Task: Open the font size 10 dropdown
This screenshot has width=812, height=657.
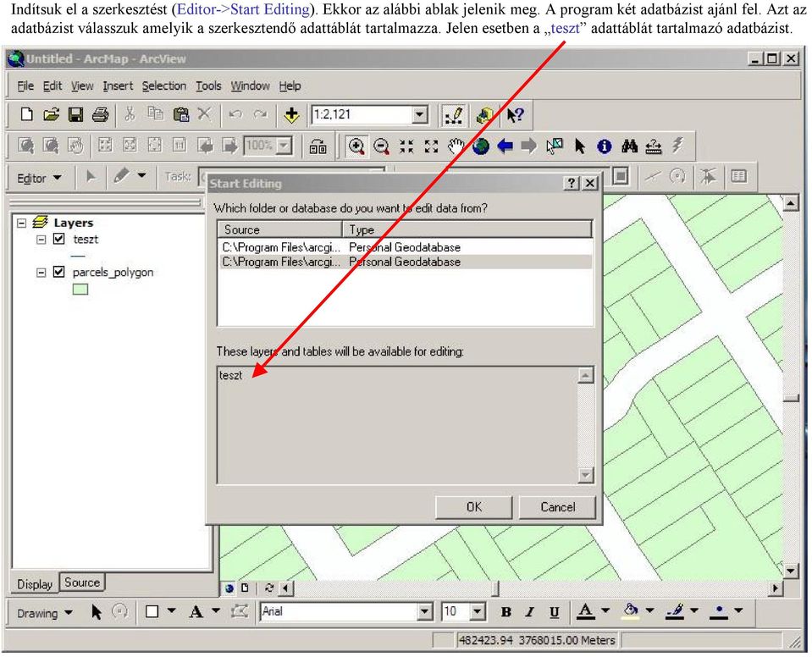Action: coord(478,611)
